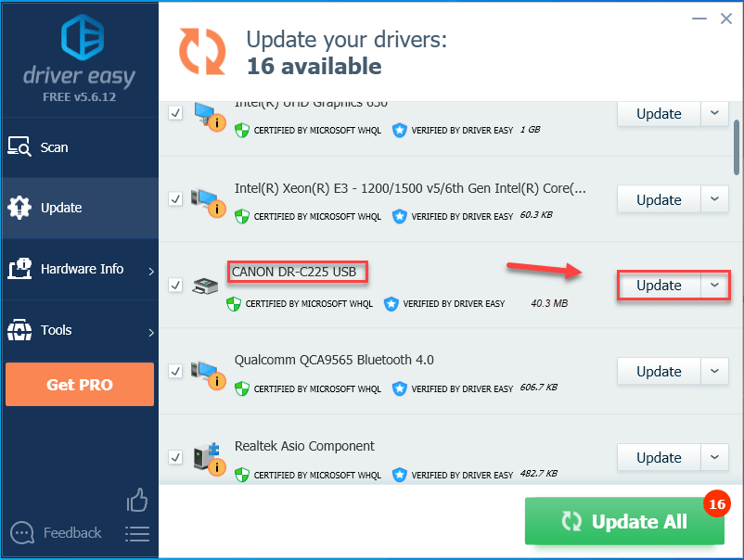Open the Tools sidebar menu
Screen dimensions: 744x560
tap(80, 330)
